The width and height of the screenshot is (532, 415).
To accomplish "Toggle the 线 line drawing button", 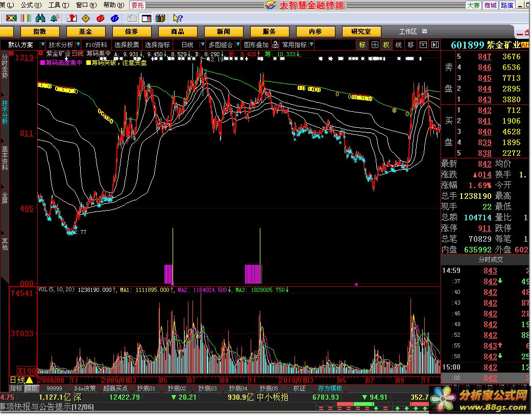I will click(399, 44).
